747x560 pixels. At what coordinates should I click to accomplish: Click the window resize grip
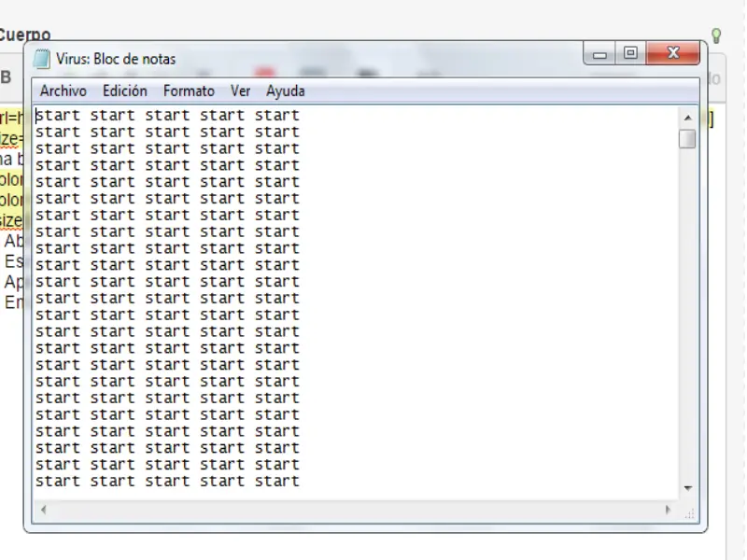tap(690, 514)
